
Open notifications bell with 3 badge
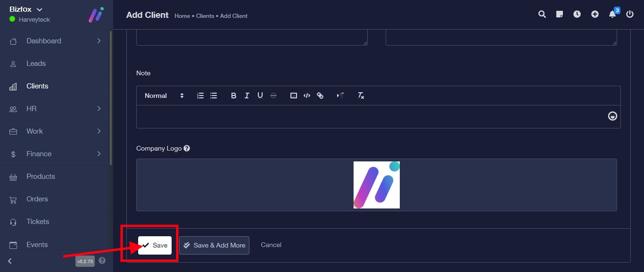coord(612,14)
